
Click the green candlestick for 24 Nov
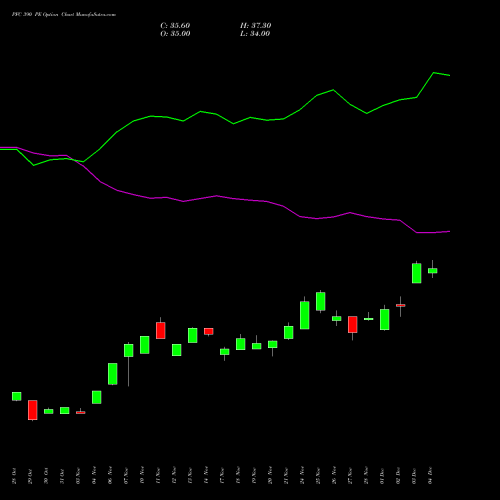(305, 315)
